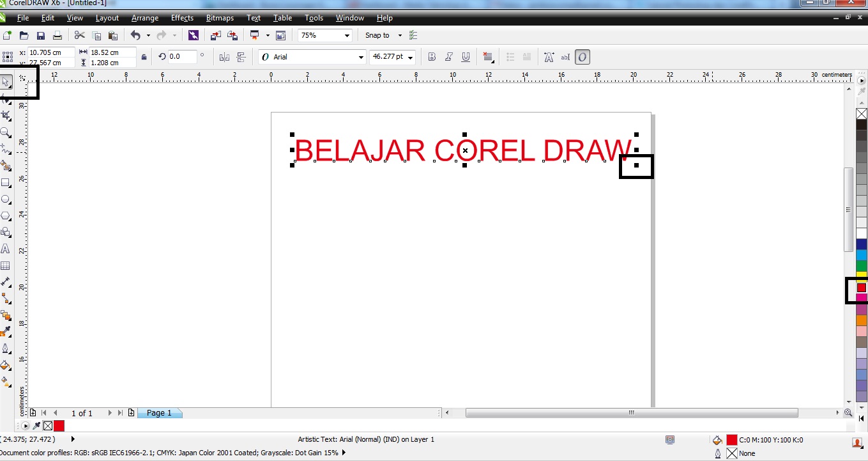The image size is (868, 461).
Task: Click the Edit Text ab| icon
Action: pyautogui.click(x=565, y=57)
